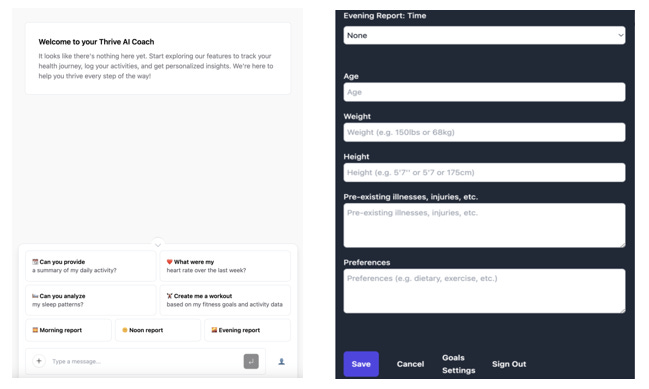This screenshot has width=649, height=389.
Task: Sign Out of the account
Action: [509, 364]
